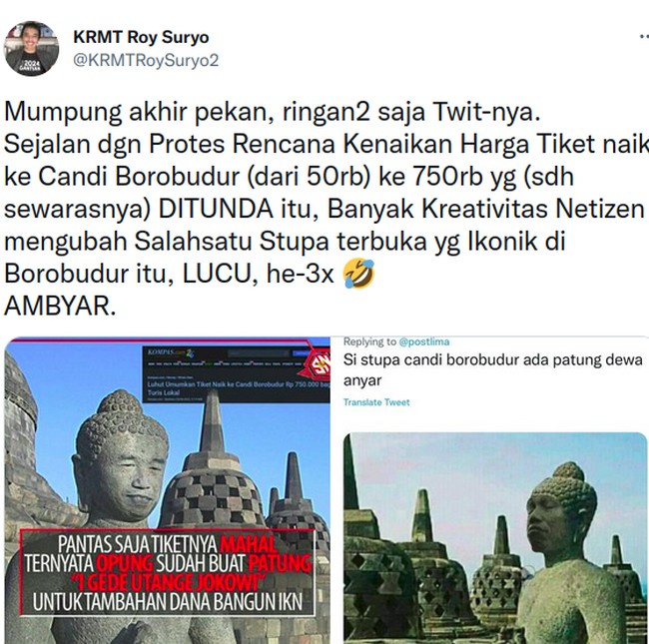Click the tweet body text starting 'Mumpung akhir pekan'

(326, 209)
